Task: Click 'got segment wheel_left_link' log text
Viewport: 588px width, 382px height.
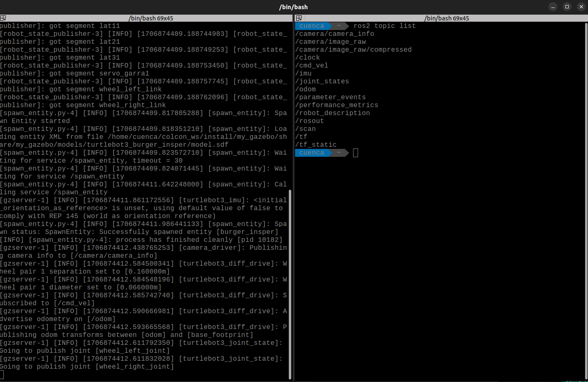Action: pos(106,89)
